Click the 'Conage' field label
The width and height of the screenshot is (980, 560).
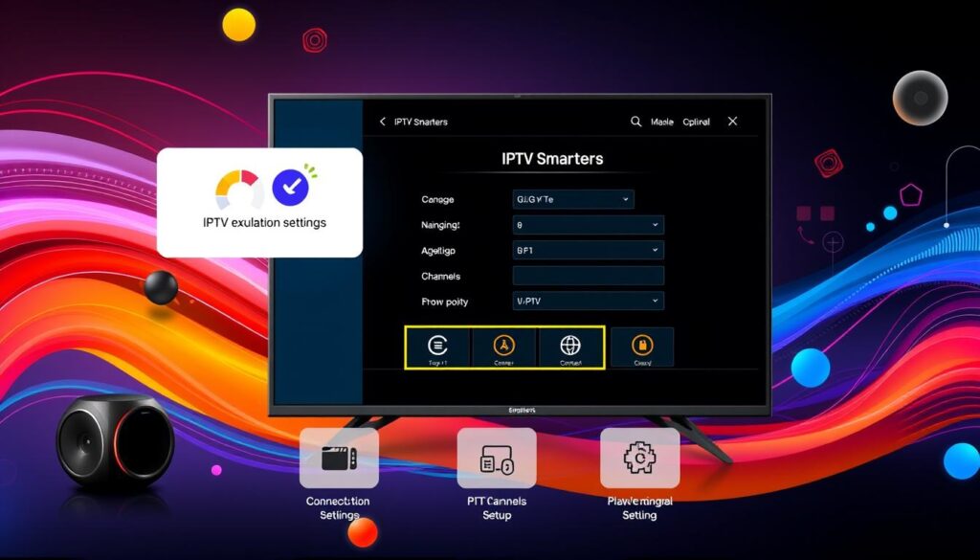(x=437, y=199)
